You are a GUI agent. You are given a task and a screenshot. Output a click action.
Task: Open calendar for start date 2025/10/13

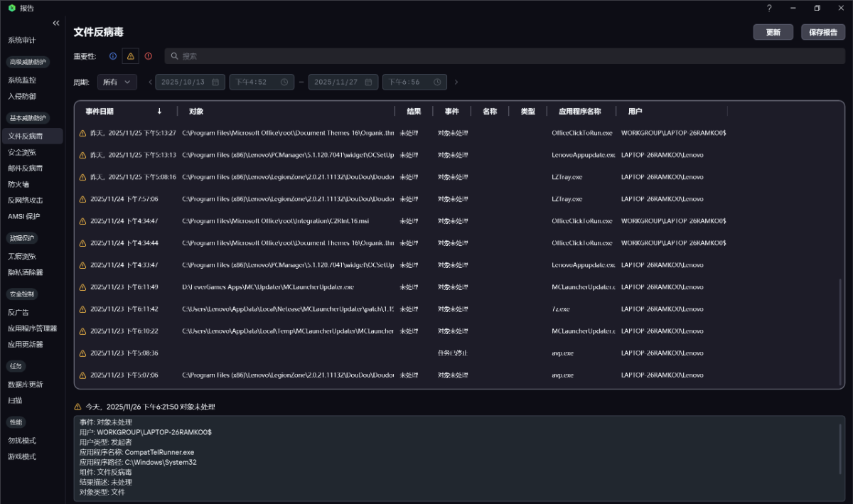point(215,82)
